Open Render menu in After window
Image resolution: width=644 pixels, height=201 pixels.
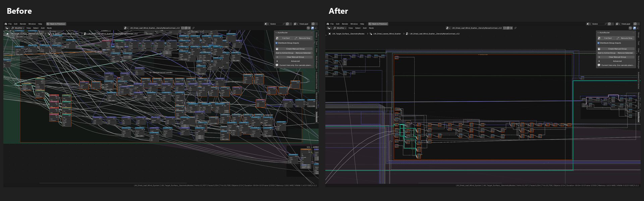345,24
